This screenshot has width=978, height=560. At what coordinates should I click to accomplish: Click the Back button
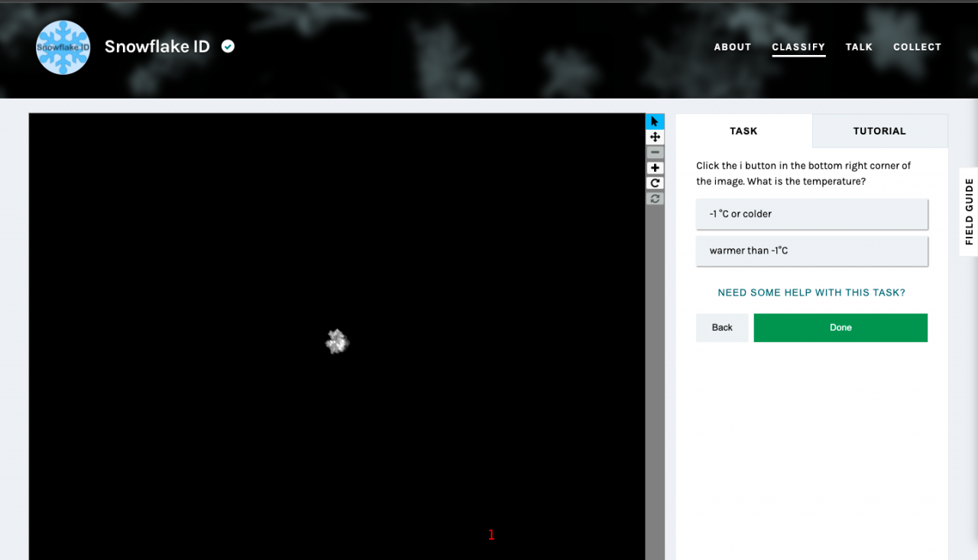(x=722, y=328)
